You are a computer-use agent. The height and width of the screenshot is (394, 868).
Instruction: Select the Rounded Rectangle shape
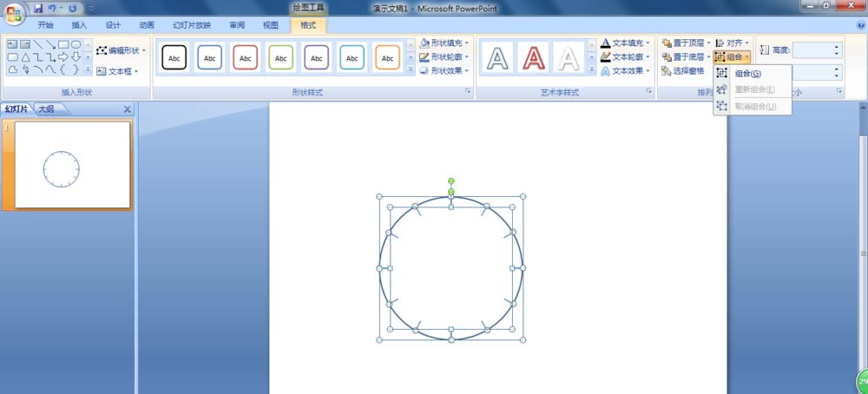coord(12,57)
